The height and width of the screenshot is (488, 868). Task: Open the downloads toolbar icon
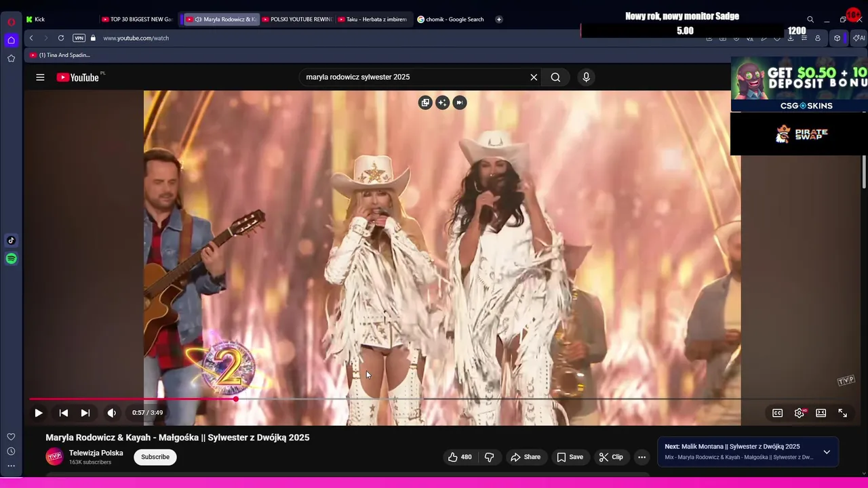[791, 38]
